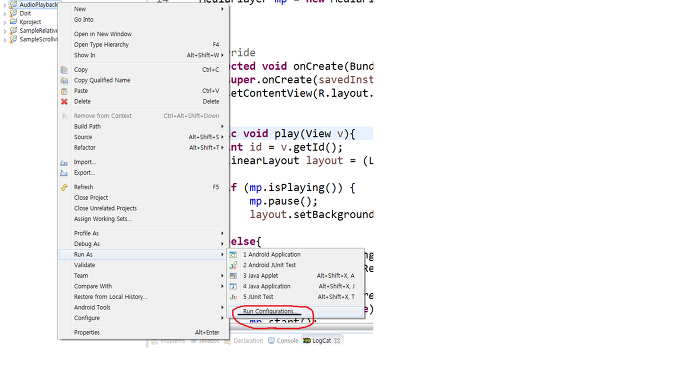Click the Import icon
Image resolution: width=683 pixels, height=387 pixels.
click(x=64, y=162)
